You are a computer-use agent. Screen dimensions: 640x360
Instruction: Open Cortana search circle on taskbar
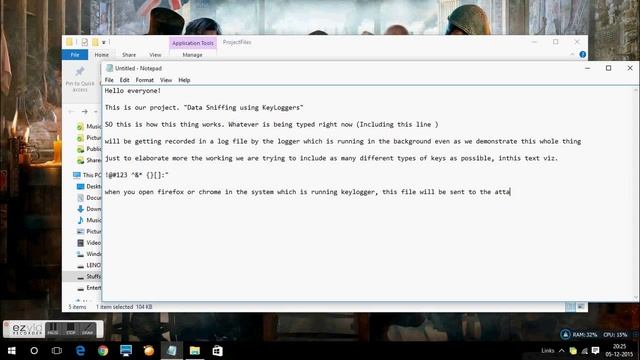click(34, 351)
